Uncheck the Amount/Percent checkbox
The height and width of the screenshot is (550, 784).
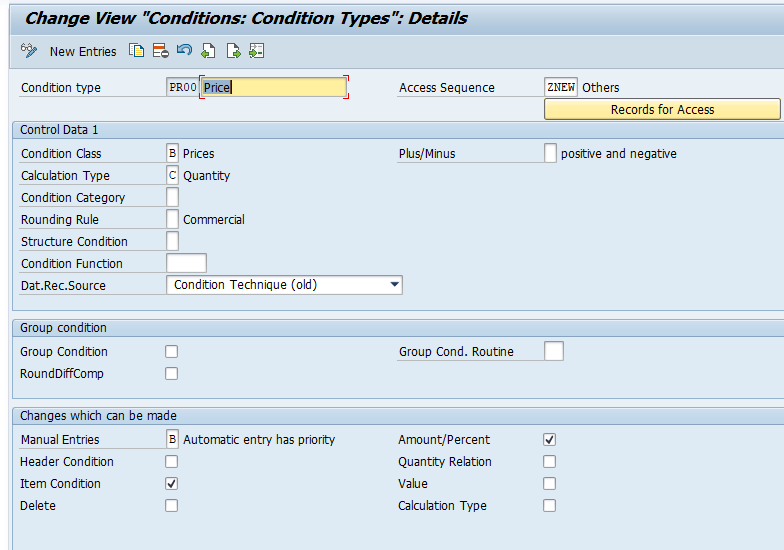click(x=550, y=440)
